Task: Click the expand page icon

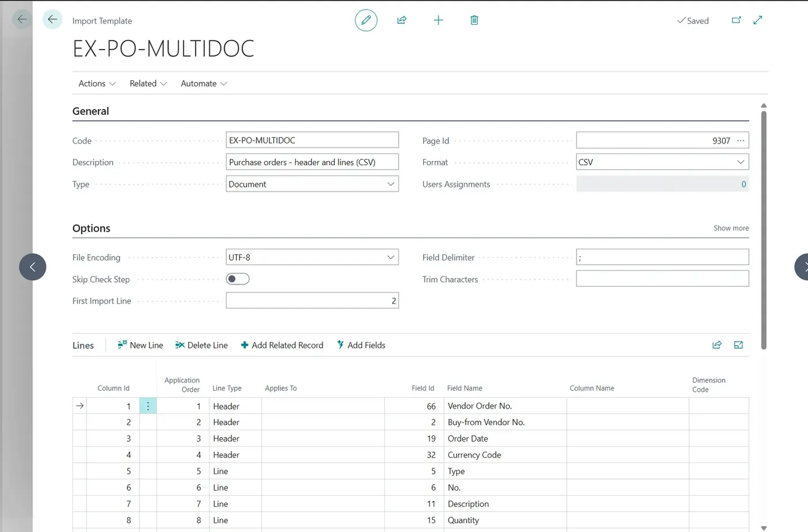Action: tap(758, 20)
